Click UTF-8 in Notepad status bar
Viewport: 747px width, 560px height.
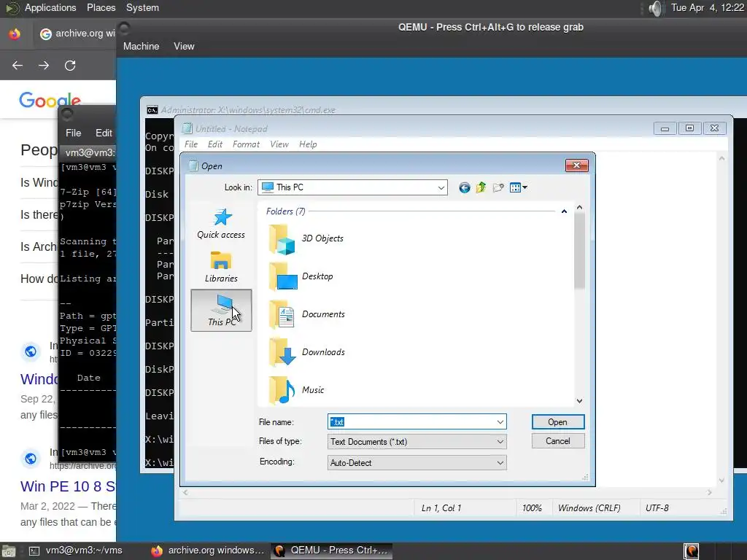point(657,508)
